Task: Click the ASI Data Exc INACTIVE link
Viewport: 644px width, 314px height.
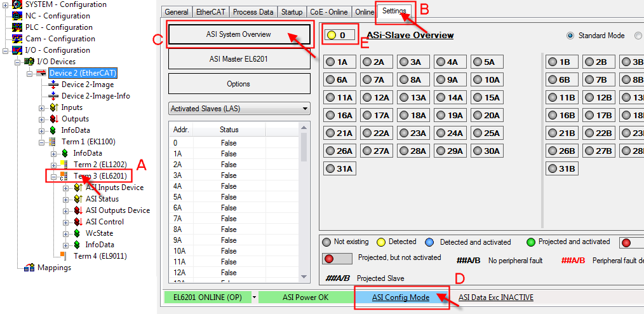Action: [x=496, y=297]
